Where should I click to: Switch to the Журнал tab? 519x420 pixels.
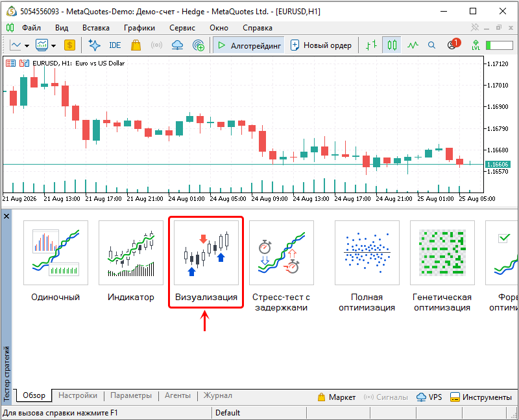[218, 395]
